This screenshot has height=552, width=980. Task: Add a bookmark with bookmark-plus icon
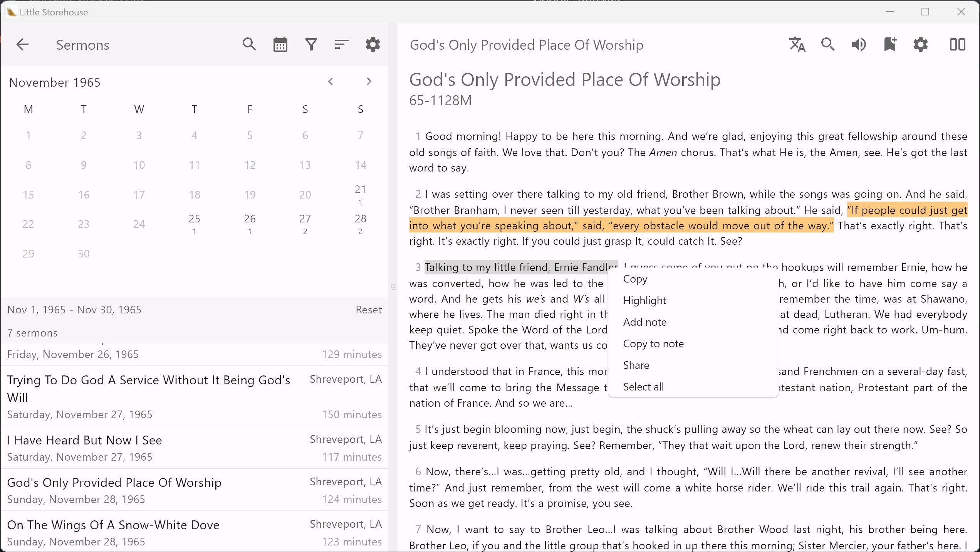tap(889, 45)
